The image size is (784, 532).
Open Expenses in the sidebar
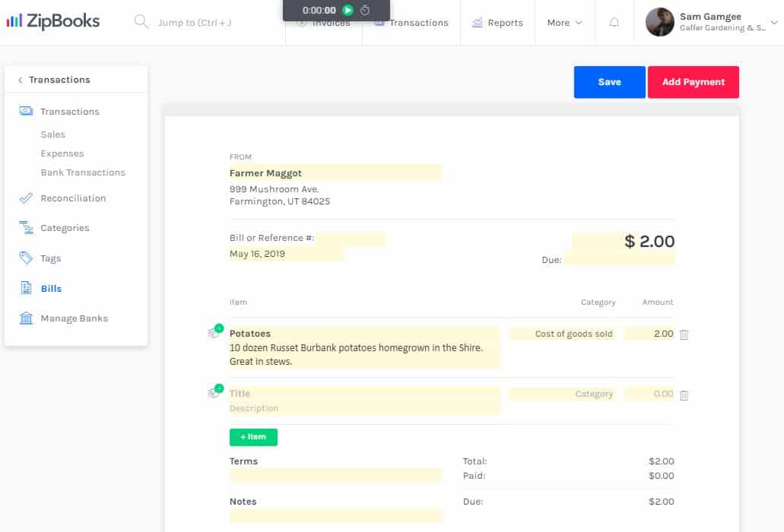(62, 154)
